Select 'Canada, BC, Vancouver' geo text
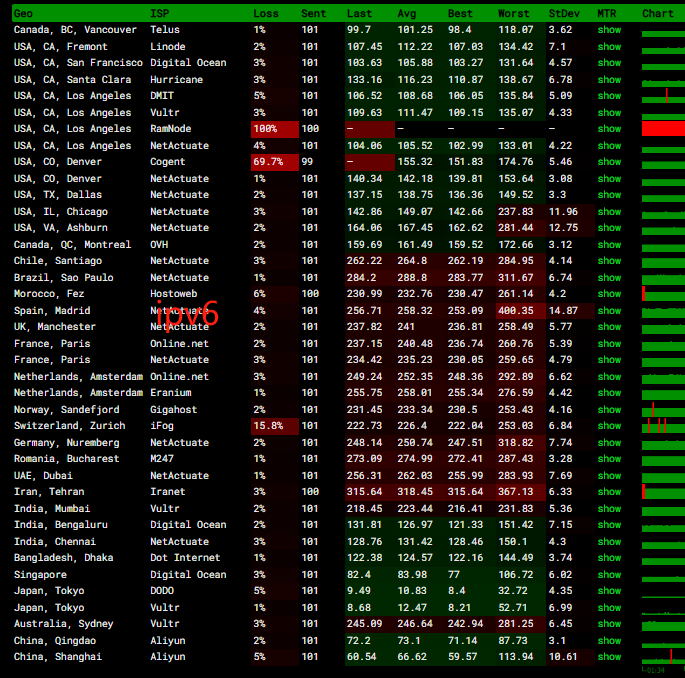 point(75,30)
